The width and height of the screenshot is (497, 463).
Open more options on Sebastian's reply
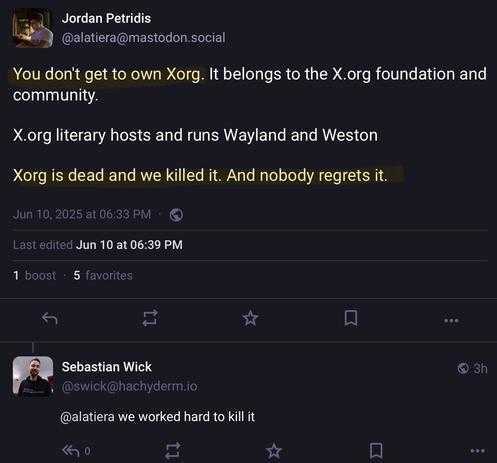pyautogui.click(x=477, y=451)
